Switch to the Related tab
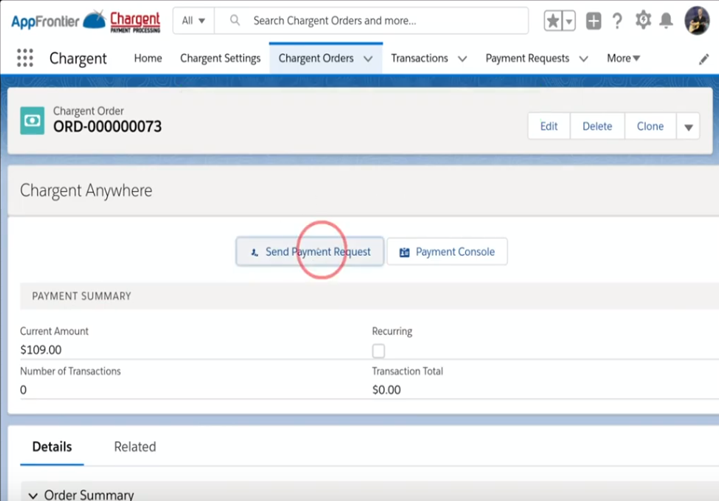The height and width of the screenshot is (501, 719). (x=135, y=447)
